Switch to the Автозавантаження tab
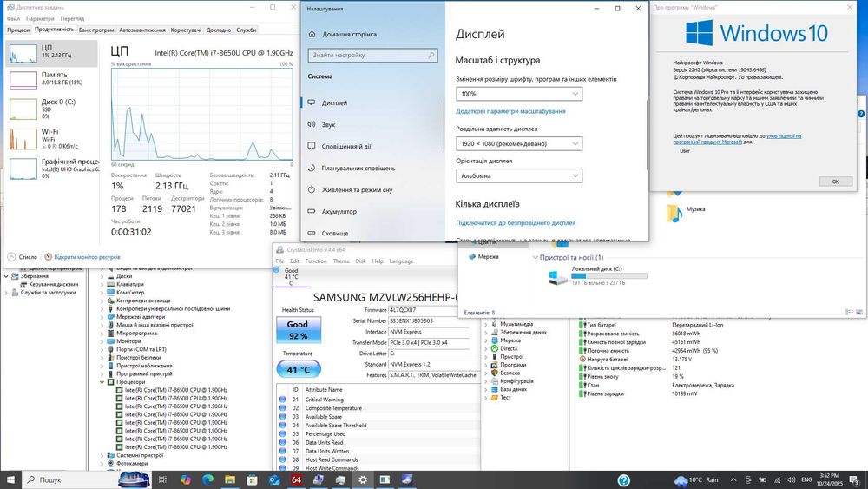 click(x=142, y=30)
